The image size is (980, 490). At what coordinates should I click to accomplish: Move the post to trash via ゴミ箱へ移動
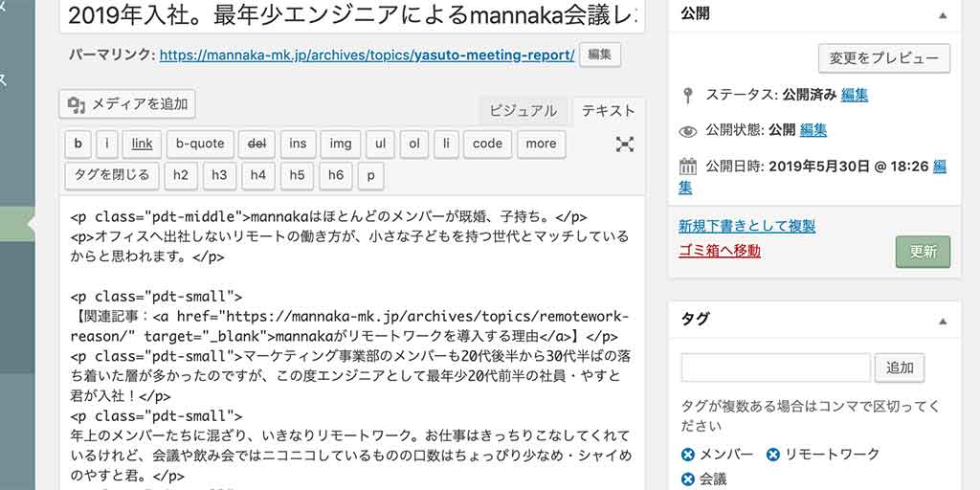[719, 251]
